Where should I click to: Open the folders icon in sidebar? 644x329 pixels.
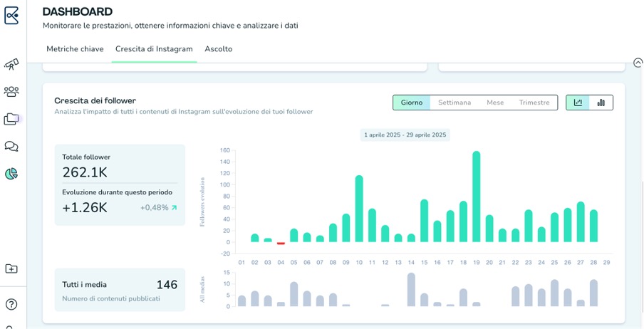[11, 119]
